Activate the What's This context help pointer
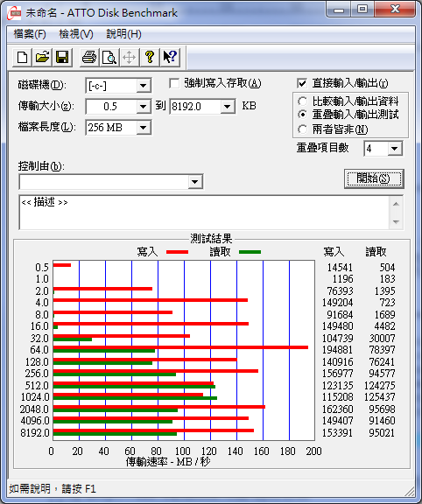 (x=170, y=58)
